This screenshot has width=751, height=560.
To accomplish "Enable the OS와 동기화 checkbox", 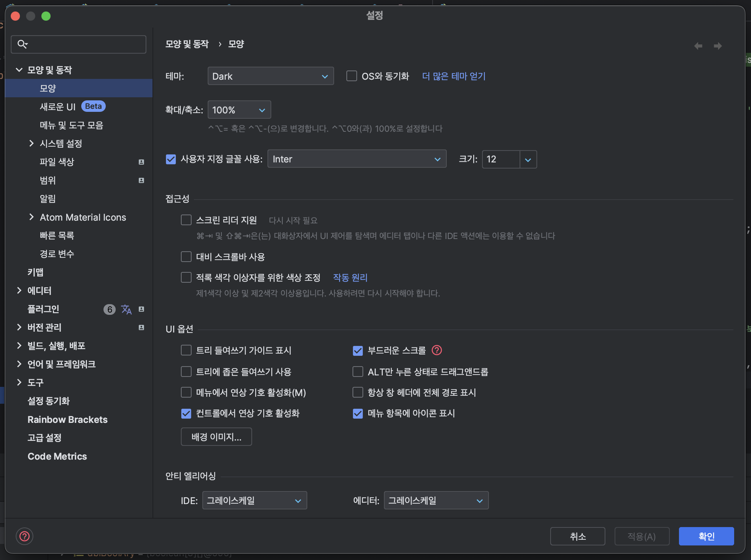I will tap(352, 76).
